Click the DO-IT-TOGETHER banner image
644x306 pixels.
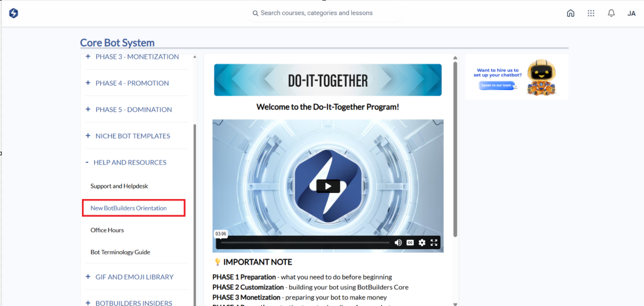328,80
